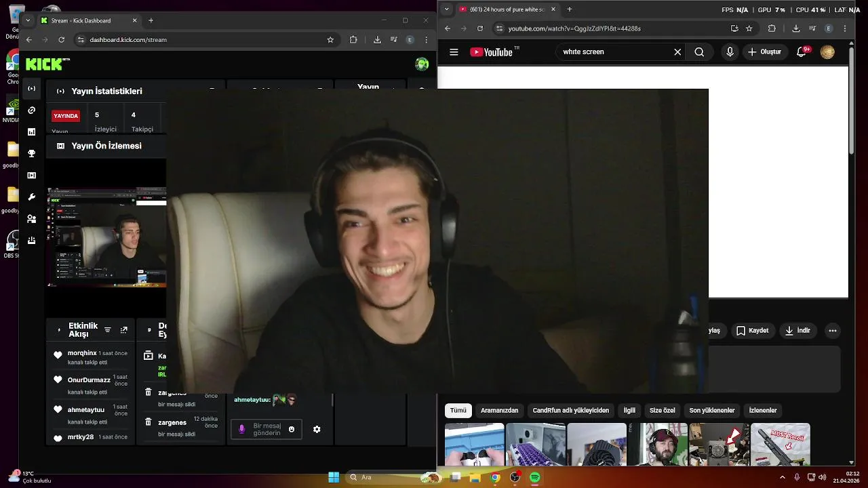Reload the YouTube page
The width and height of the screenshot is (868, 488).
tap(480, 28)
